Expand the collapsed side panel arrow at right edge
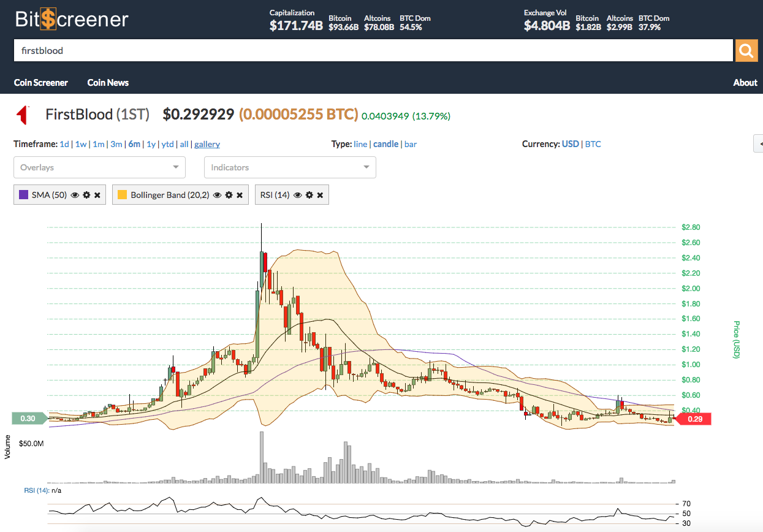 [x=759, y=143]
